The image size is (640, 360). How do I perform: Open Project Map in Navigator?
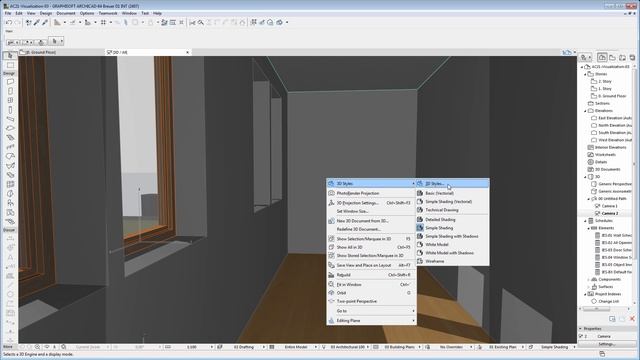coord(602,58)
